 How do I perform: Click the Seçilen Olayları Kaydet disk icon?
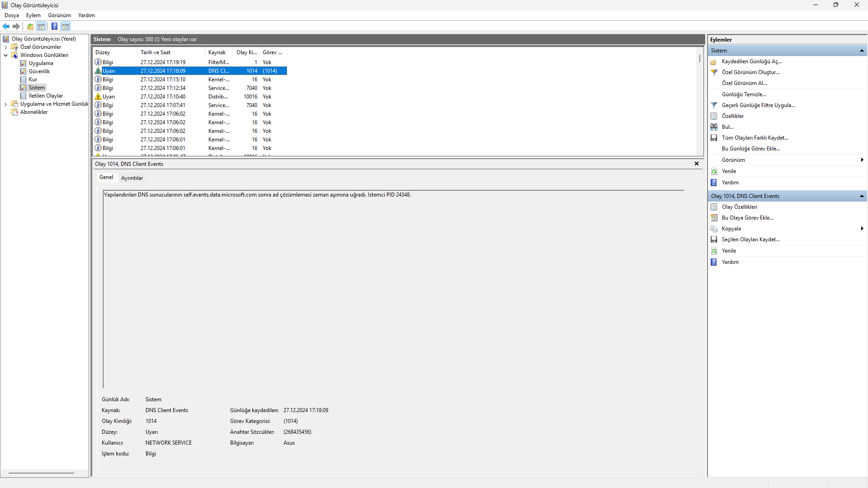[714, 239]
